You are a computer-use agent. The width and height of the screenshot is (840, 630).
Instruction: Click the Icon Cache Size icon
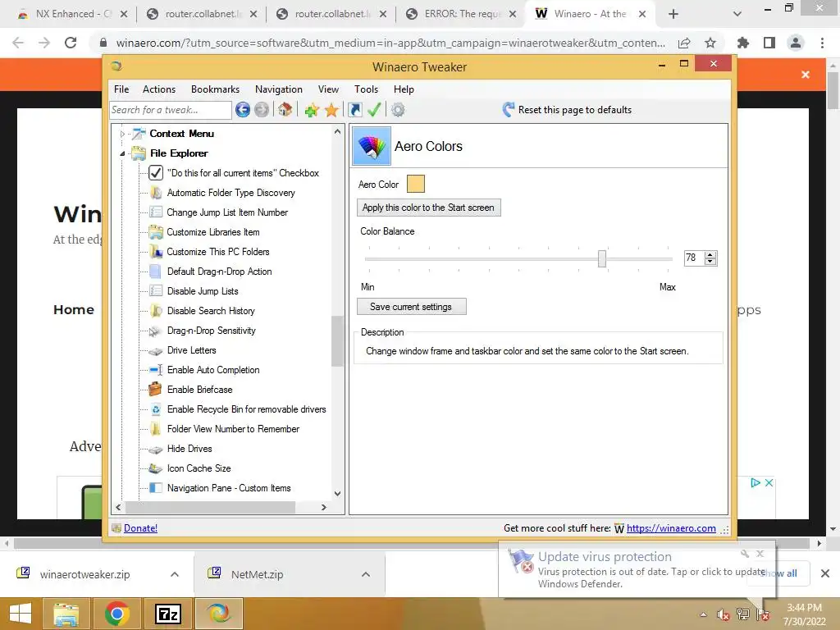[155, 468]
